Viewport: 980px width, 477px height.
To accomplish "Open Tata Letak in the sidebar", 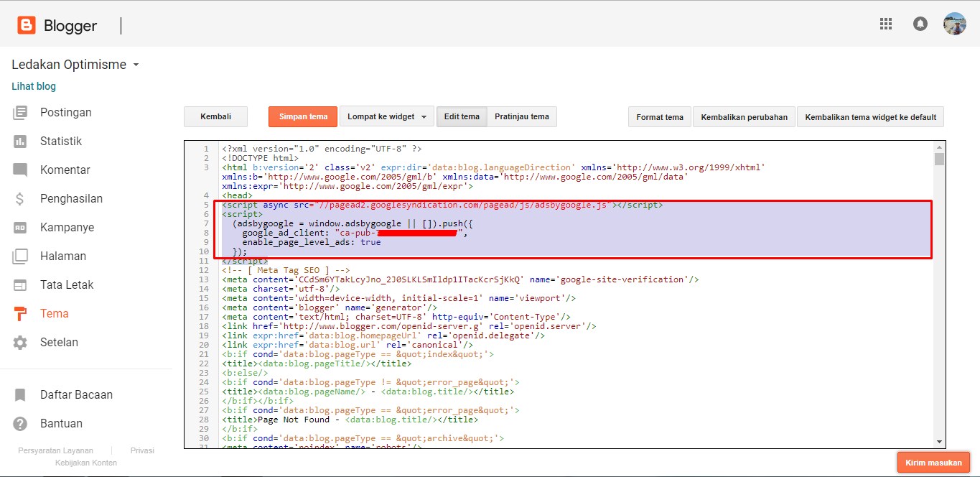I will pyautogui.click(x=67, y=285).
